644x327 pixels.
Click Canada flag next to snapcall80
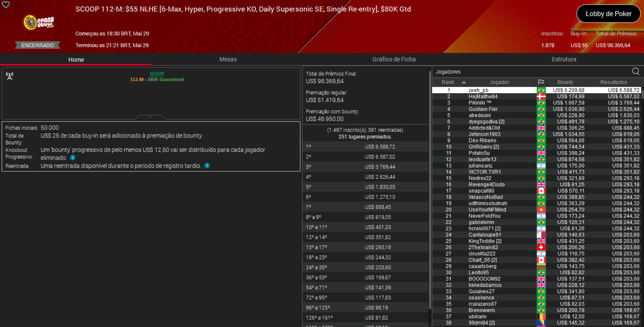click(x=541, y=191)
